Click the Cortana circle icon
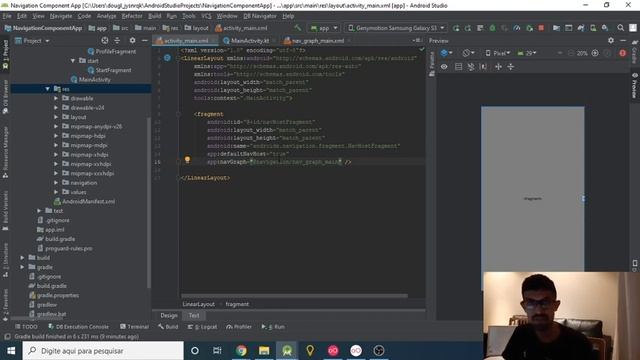Screen dimensions: 640x360 click(195, 351)
